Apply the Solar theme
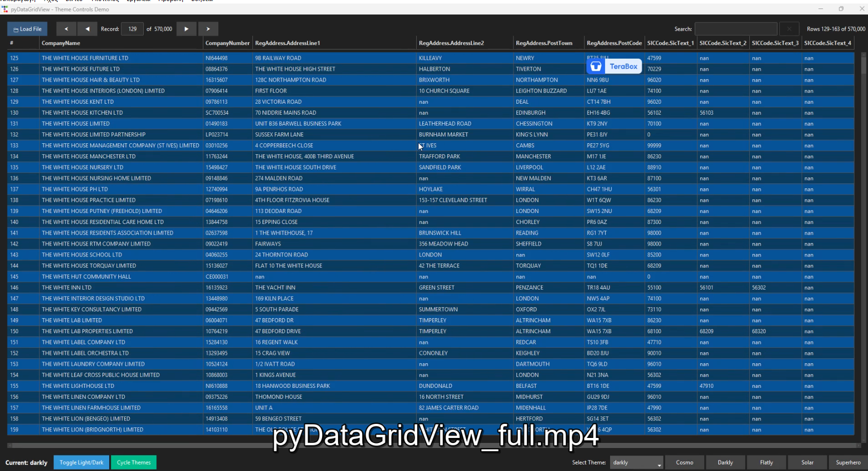Screen dimensions: 868x471 point(807,462)
